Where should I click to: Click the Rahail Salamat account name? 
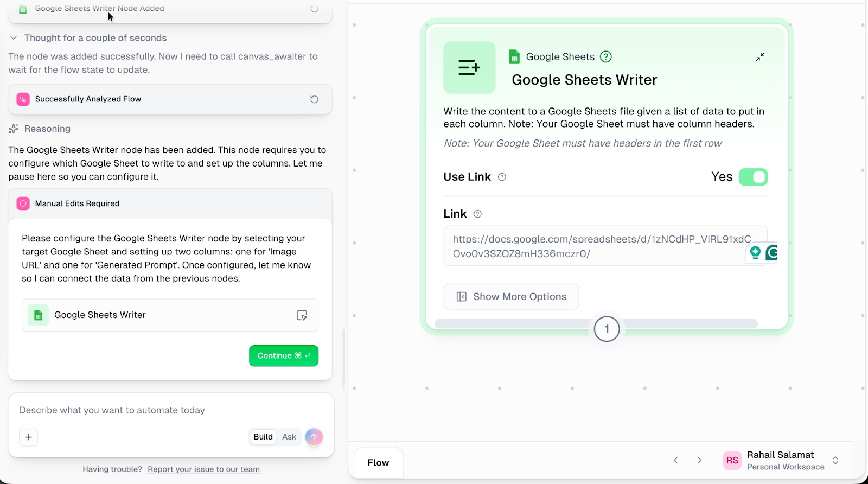[780, 455]
